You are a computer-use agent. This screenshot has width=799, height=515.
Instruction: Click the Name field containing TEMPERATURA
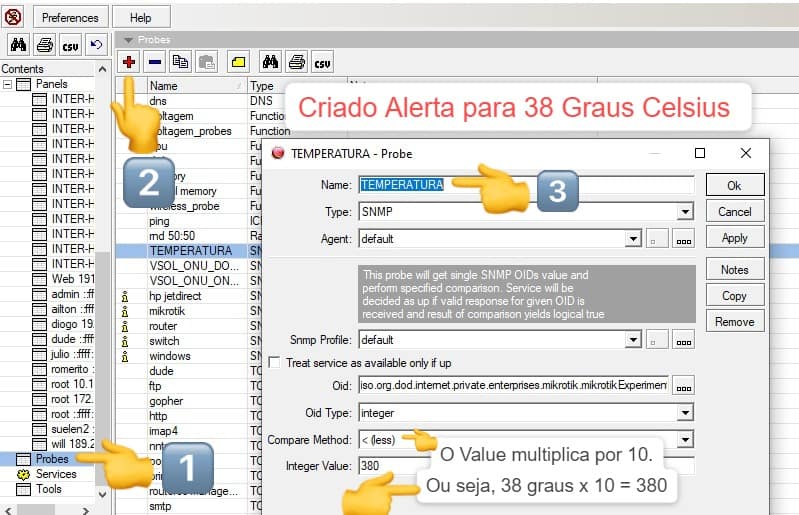(x=525, y=185)
